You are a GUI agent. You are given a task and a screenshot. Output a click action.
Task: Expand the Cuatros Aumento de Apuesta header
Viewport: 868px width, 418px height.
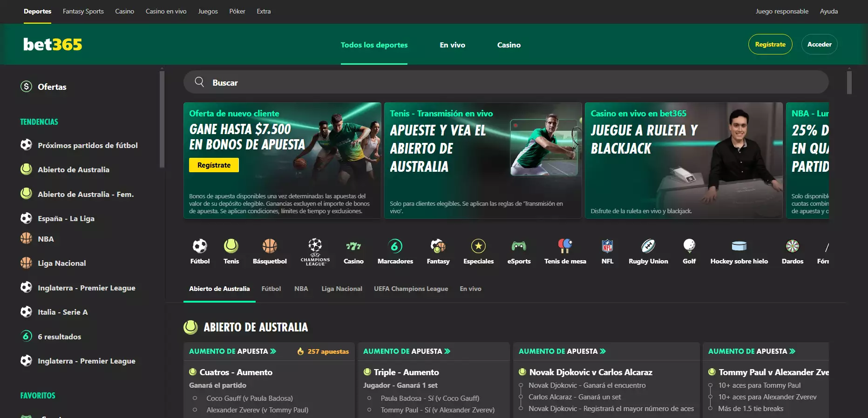point(232,351)
